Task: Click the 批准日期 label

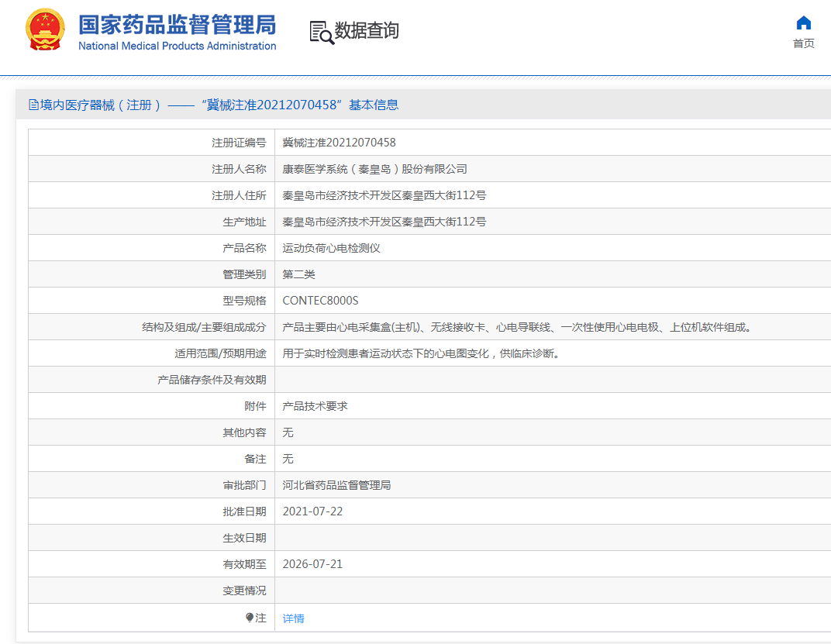Action: tap(243, 511)
